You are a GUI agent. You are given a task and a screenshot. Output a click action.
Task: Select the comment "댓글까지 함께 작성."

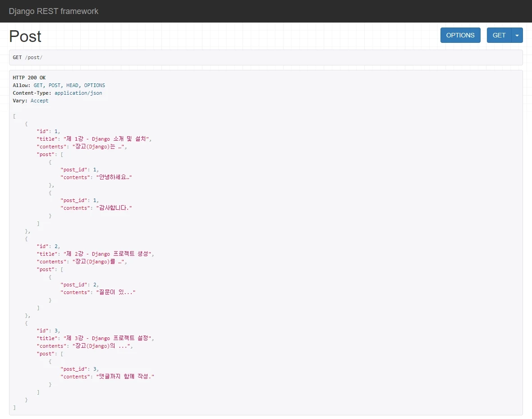125,377
